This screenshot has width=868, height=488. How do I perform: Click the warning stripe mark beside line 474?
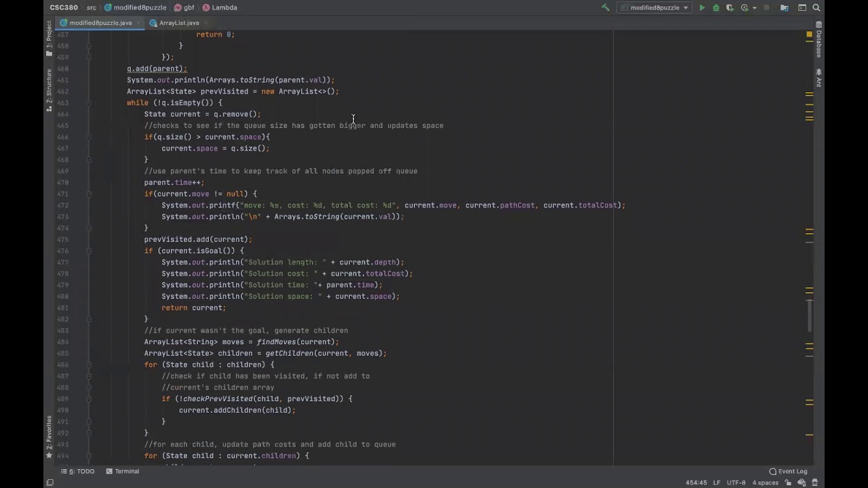(809, 230)
